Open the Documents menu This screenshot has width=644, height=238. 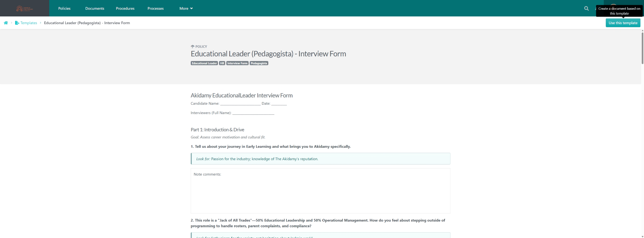[95, 8]
